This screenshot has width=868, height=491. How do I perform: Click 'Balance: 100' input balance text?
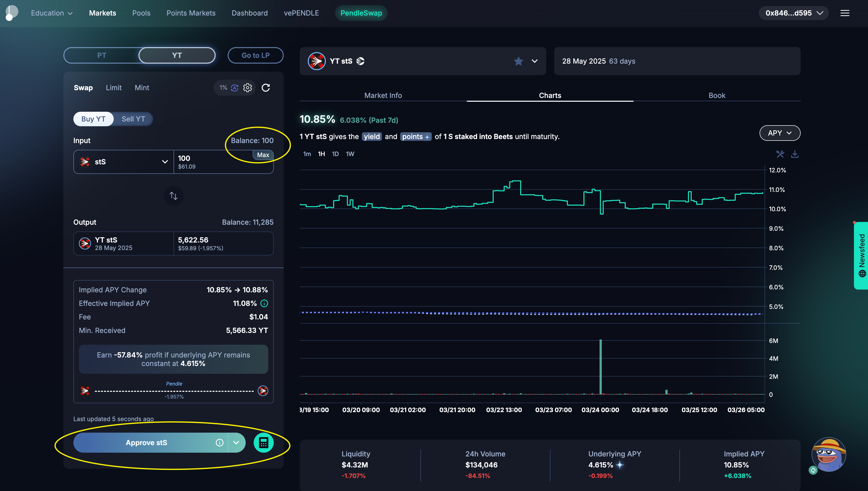(x=252, y=141)
